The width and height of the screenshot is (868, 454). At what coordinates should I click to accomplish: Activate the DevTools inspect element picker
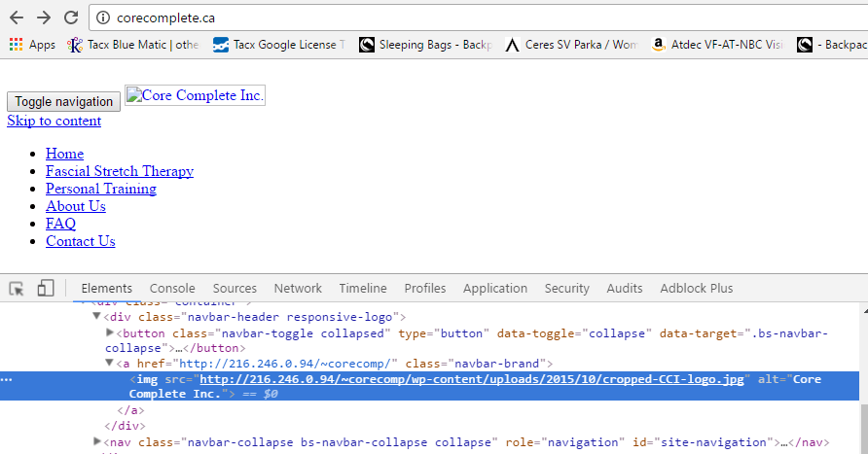[x=17, y=288]
